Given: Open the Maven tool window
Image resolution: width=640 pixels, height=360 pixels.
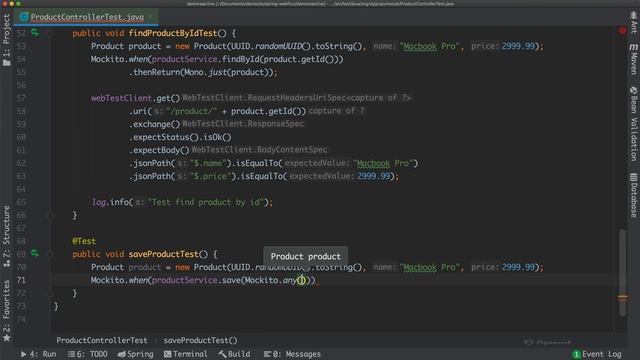Looking at the screenshot, I should click(x=633, y=59).
